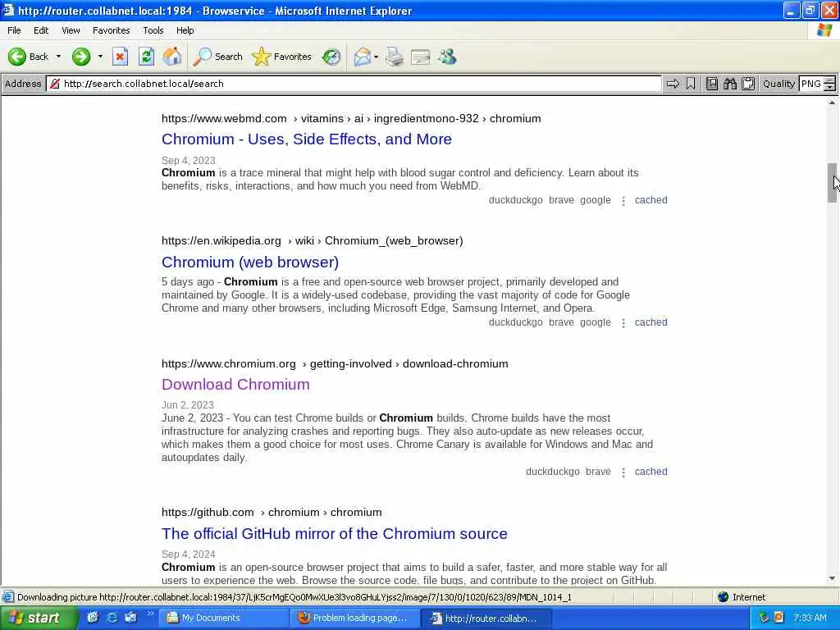Viewport: 840px width, 630px height.
Task: Open the Messenger people icon
Action: [447, 57]
